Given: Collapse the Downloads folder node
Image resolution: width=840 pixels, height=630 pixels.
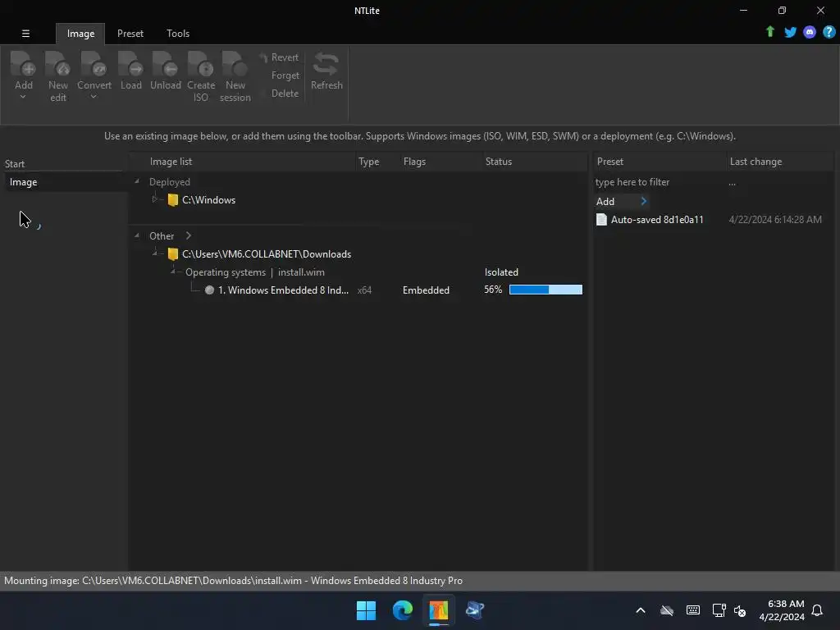Looking at the screenshot, I should point(155,253).
